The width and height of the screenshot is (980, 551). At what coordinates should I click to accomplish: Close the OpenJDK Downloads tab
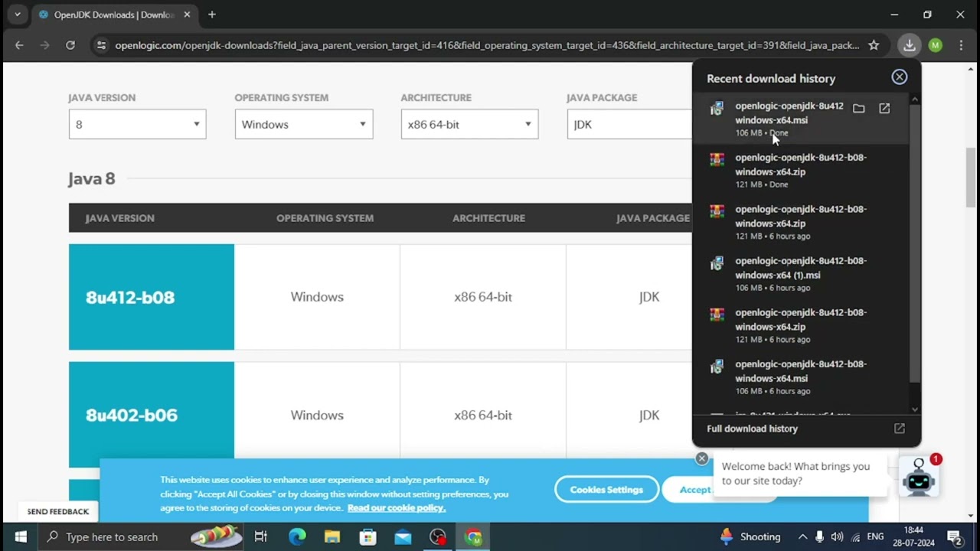coord(187,15)
